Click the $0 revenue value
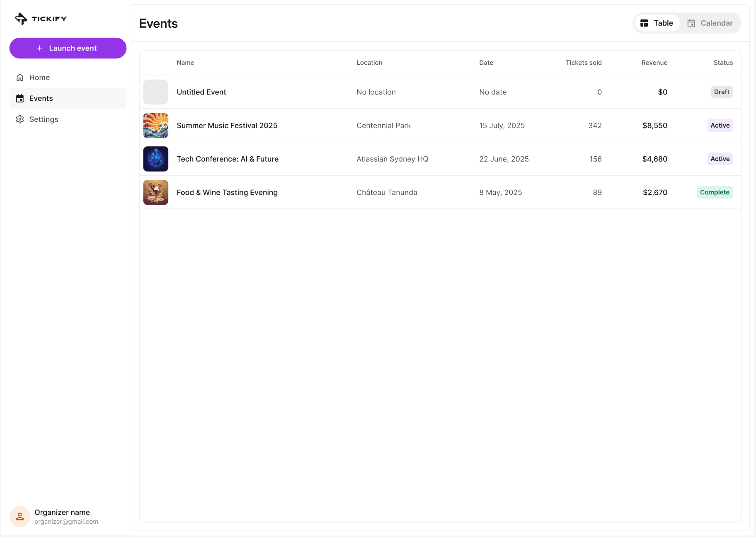 coord(663,92)
